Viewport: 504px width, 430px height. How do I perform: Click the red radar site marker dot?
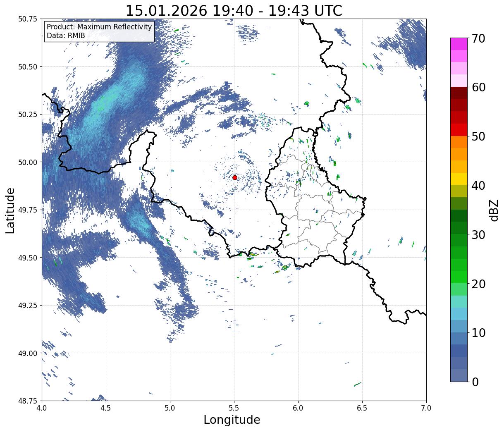coord(235,177)
